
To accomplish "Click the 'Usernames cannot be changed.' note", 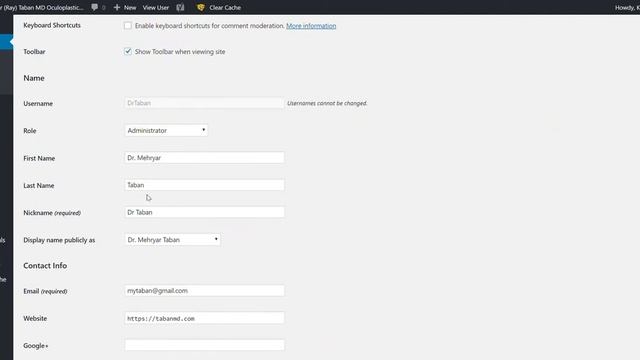I will pos(327,103).
